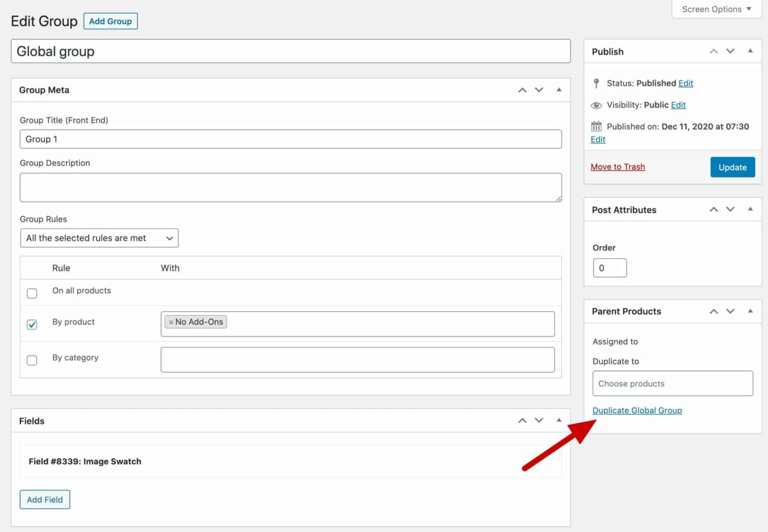Viewport: 768px width, 532px height.
Task: Collapse the Parent Products panel
Action: tap(750, 311)
